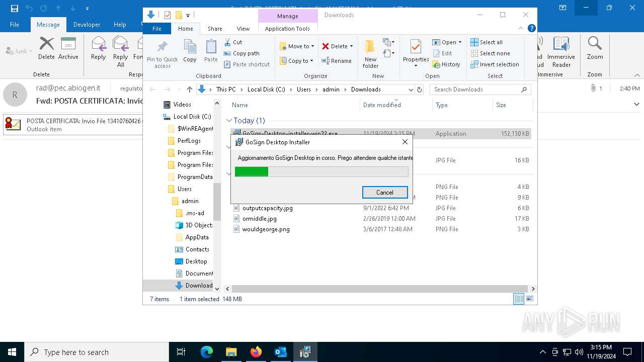Screen dimensions: 644x362
Task: Click the Explorer help question mark icon
Action: [x=531, y=29]
